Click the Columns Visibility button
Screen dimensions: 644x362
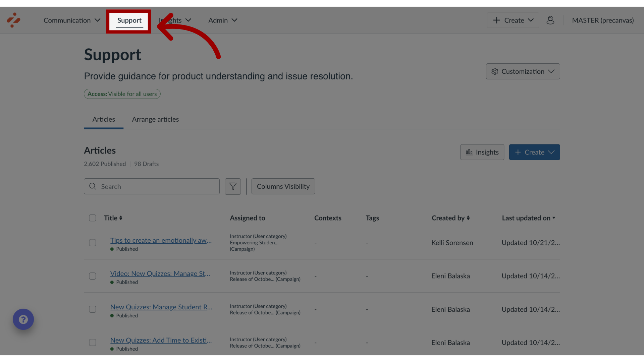tap(283, 186)
